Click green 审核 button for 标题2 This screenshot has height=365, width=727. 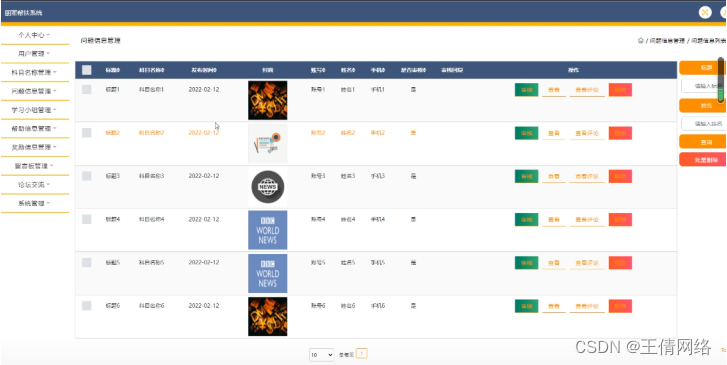(x=526, y=133)
